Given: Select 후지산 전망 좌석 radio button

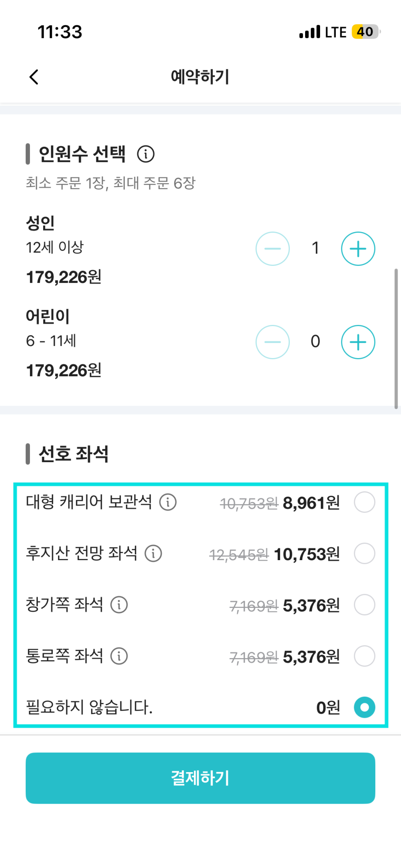Looking at the screenshot, I should pos(364,553).
